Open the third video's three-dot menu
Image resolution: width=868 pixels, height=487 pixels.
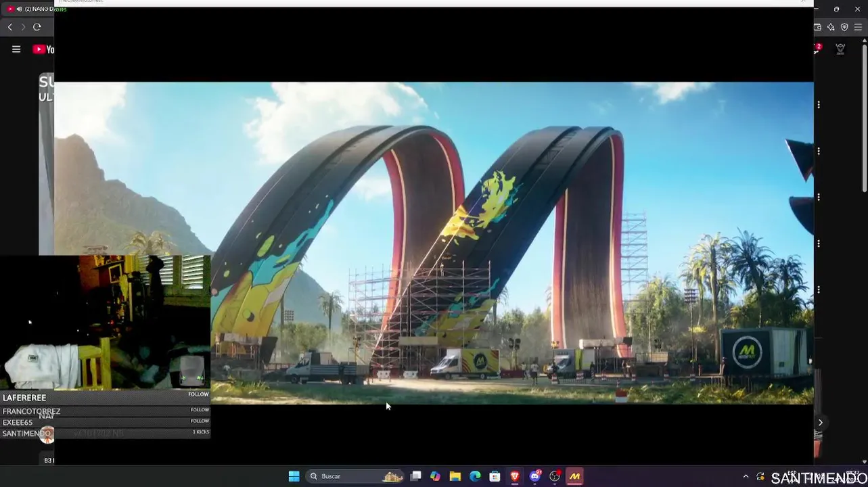tap(819, 197)
